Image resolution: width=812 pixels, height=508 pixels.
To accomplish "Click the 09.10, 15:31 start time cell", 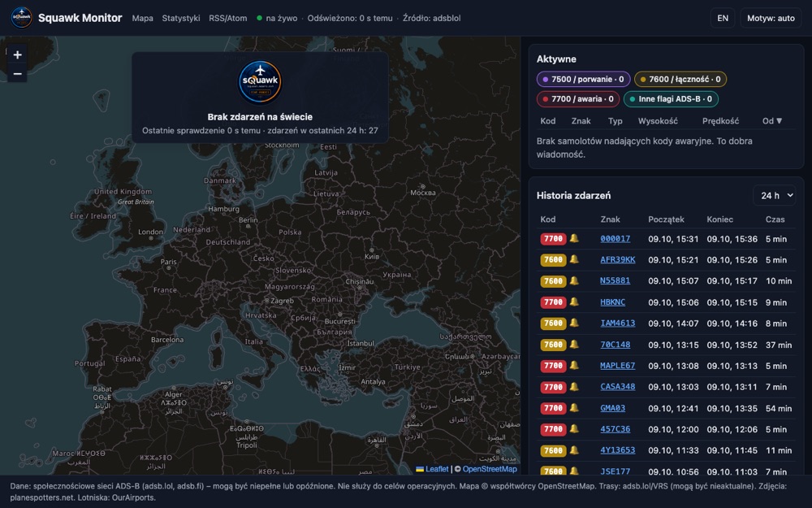I will coord(673,239).
